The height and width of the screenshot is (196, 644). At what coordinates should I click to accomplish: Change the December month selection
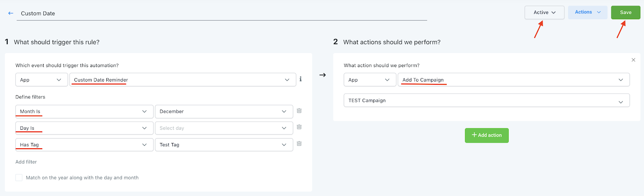[x=223, y=112]
